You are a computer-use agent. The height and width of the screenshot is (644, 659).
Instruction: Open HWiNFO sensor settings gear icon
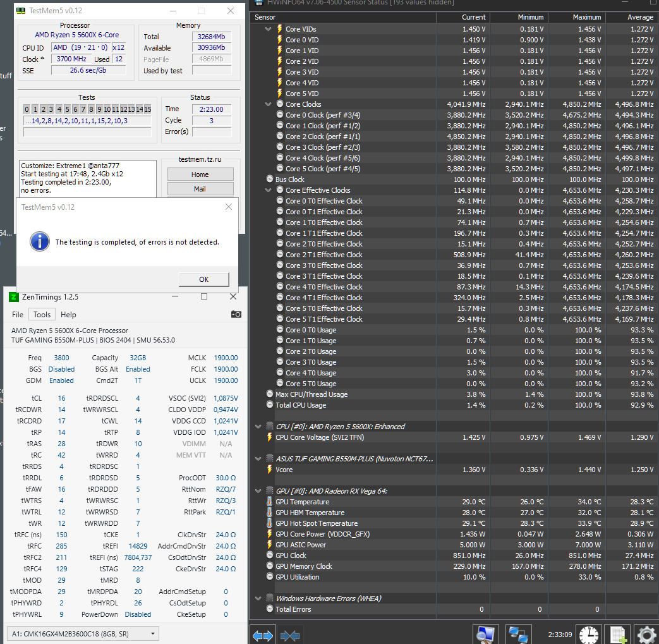[x=646, y=635]
